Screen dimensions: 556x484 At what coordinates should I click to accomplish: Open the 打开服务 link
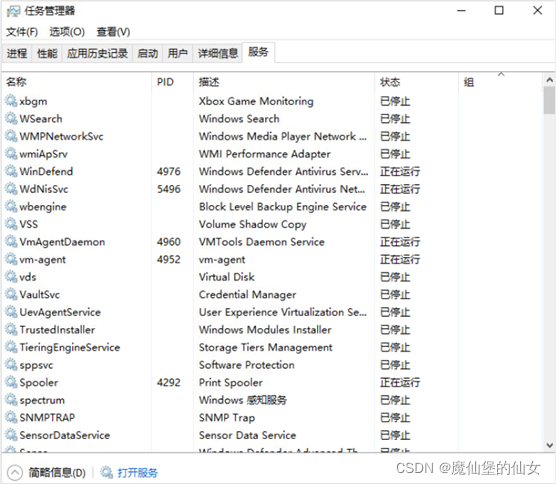(x=138, y=472)
